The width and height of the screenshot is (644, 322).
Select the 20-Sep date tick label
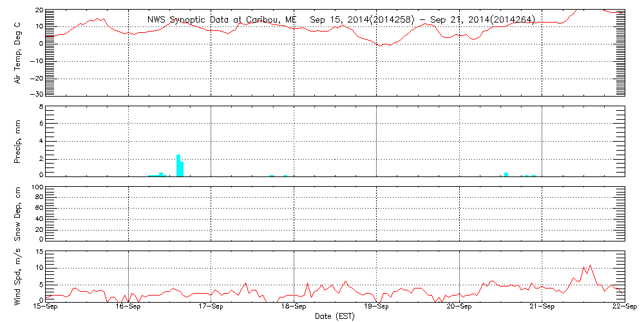click(x=459, y=307)
